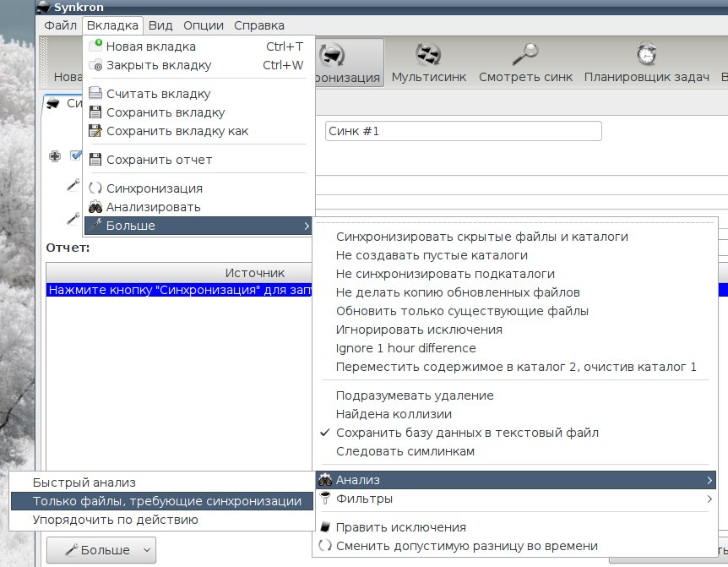Click the Синк #1 name field
This screenshot has width=728, height=567.
coord(464,131)
